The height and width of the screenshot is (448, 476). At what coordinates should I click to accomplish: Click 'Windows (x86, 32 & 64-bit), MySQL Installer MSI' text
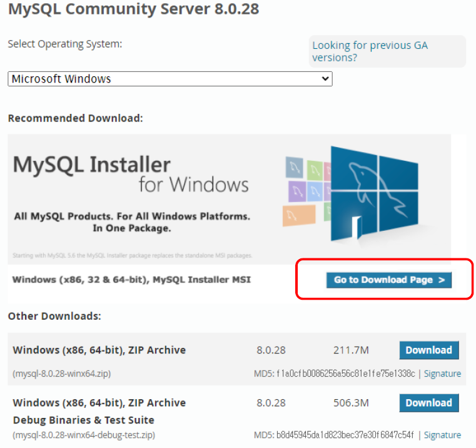(x=131, y=280)
